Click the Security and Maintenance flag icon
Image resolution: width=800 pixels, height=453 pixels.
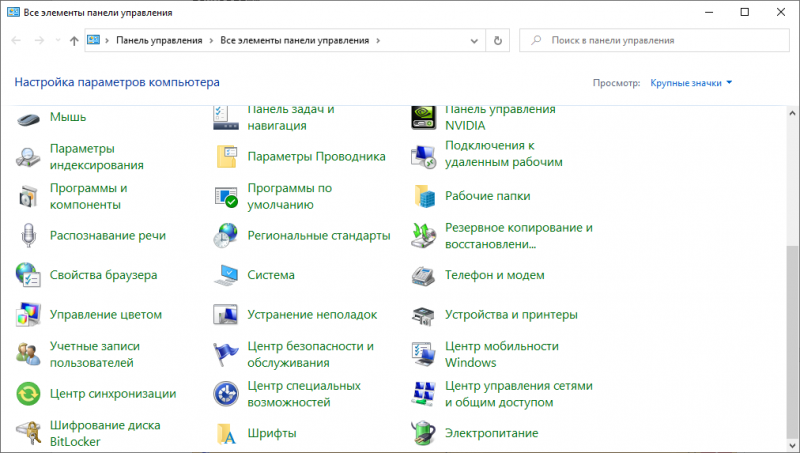coord(226,354)
